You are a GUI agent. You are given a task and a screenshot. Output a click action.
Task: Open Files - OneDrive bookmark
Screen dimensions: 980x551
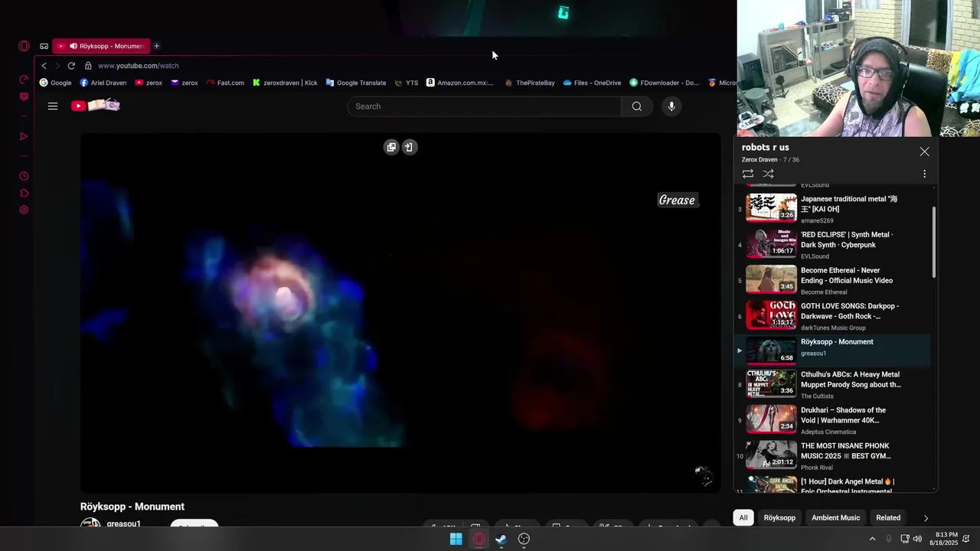pyautogui.click(x=592, y=83)
